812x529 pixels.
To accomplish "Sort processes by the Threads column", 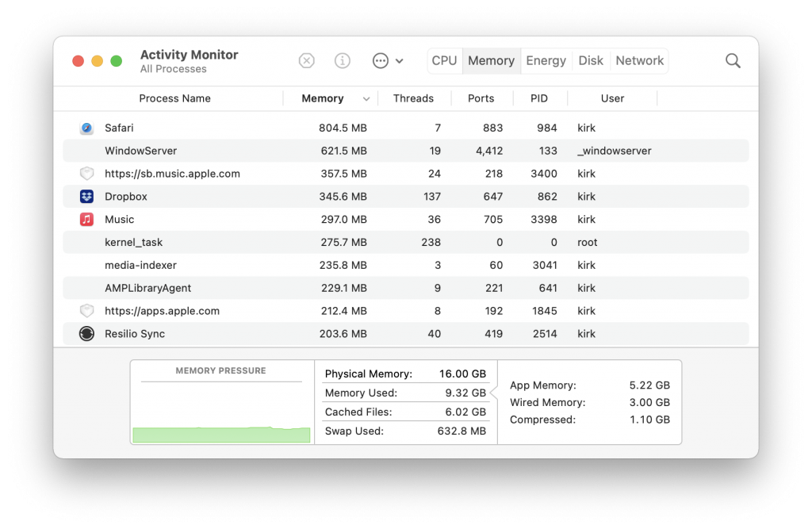I will click(414, 98).
